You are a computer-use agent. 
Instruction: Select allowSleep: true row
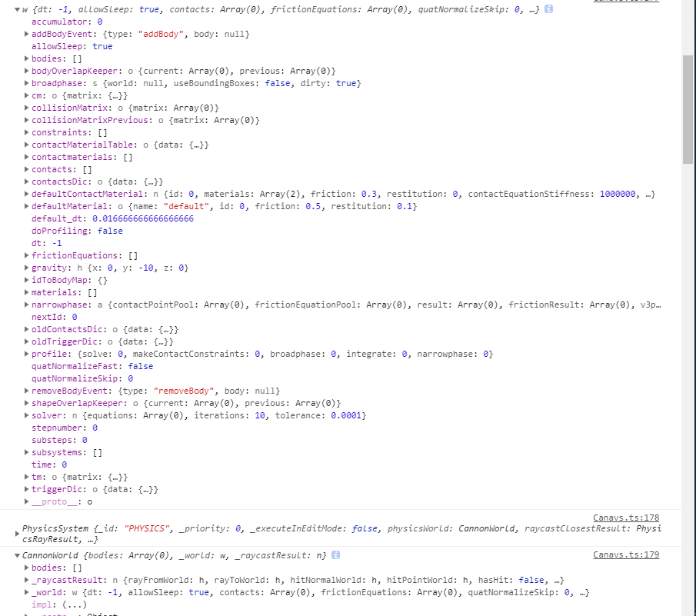pyautogui.click(x=72, y=47)
